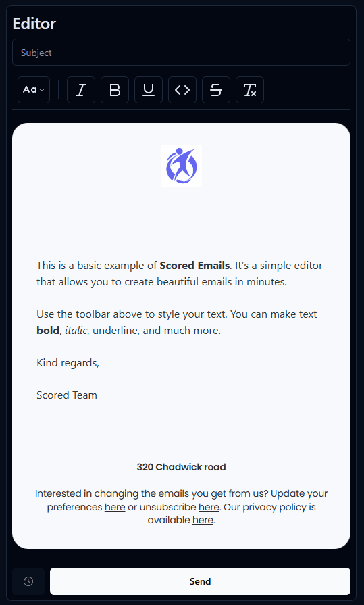Click the italic word 'italic' in body
The image size is (364, 605).
(76, 331)
